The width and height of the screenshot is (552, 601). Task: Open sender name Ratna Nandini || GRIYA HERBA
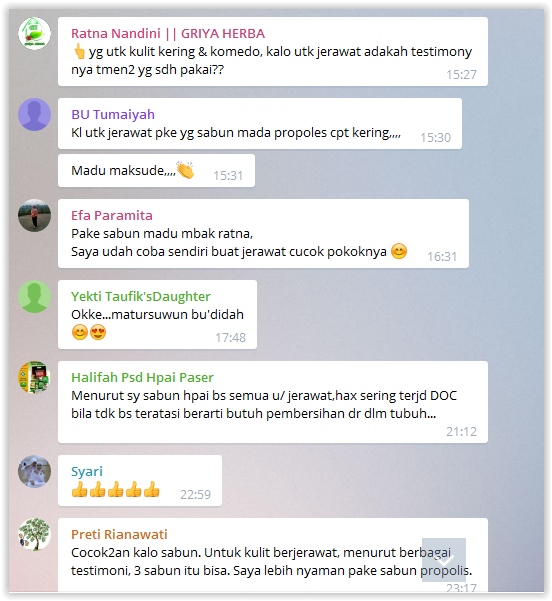click(x=168, y=34)
